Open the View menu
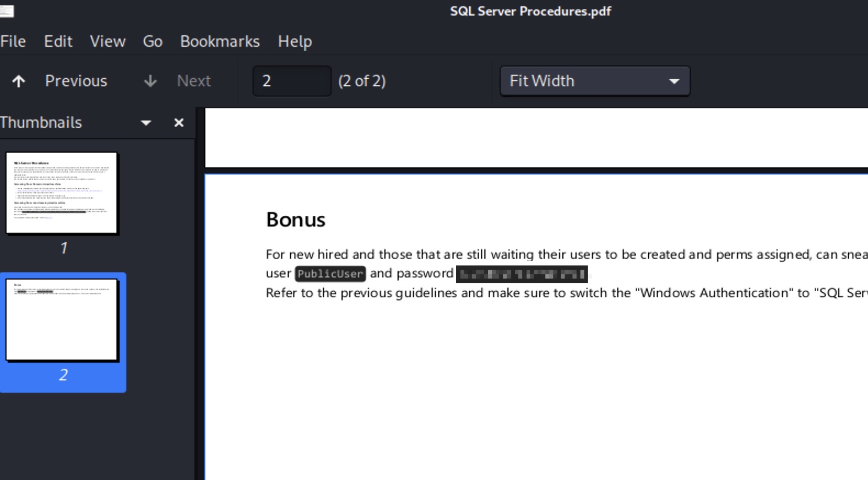This screenshot has width=868, height=480. pos(108,41)
